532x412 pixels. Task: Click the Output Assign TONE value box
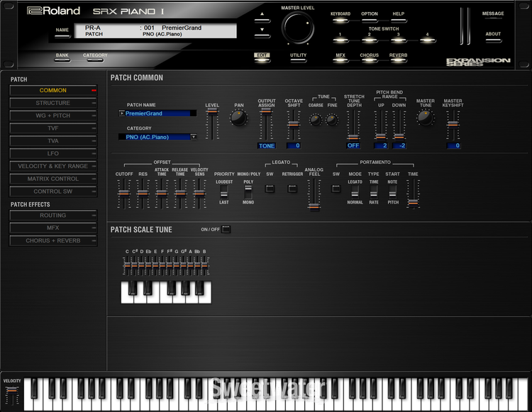pyautogui.click(x=266, y=146)
